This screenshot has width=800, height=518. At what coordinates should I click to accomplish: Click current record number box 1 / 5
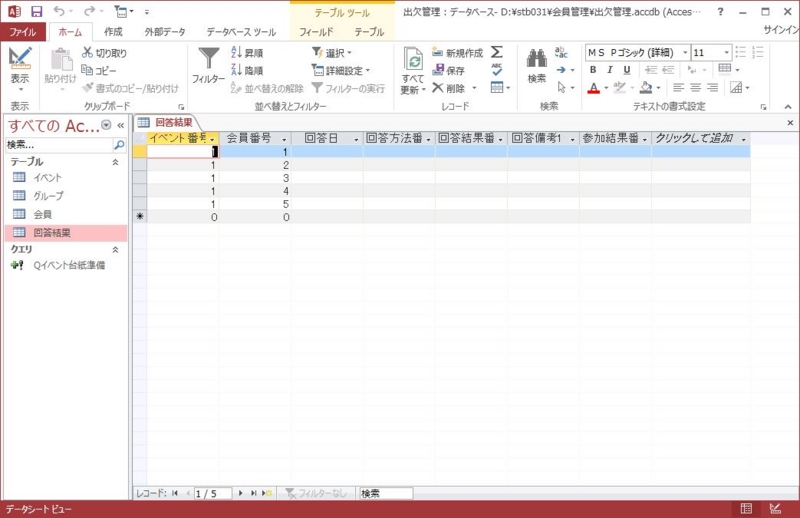213,494
